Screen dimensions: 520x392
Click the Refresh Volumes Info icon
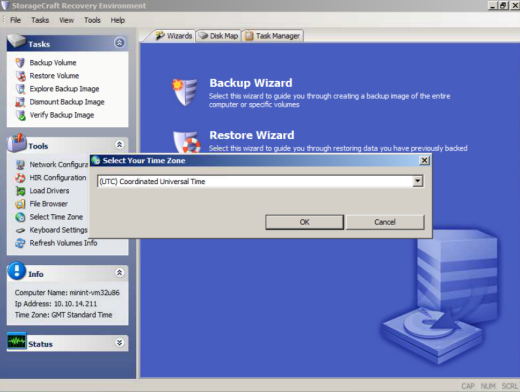click(20, 243)
